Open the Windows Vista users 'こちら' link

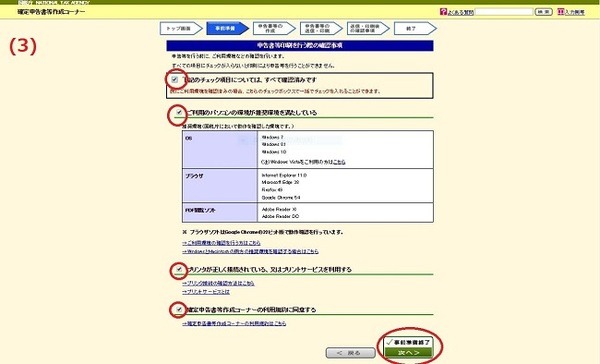(339, 162)
